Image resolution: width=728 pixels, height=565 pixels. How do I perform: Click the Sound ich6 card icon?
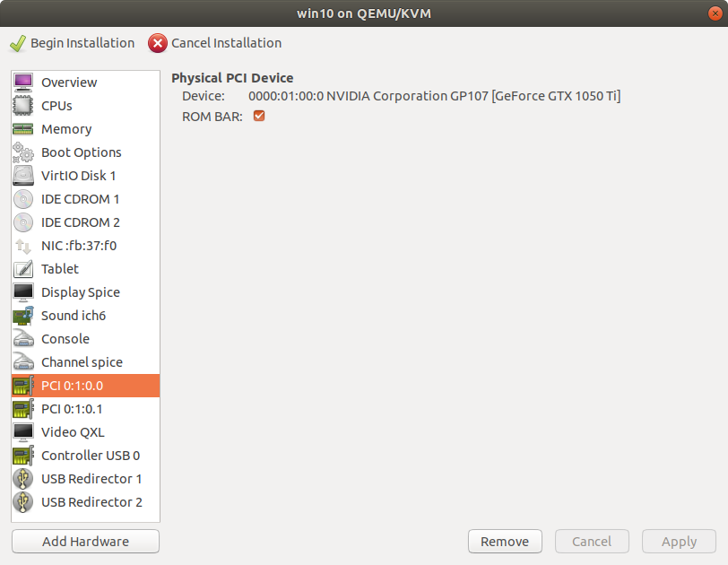[23, 316]
